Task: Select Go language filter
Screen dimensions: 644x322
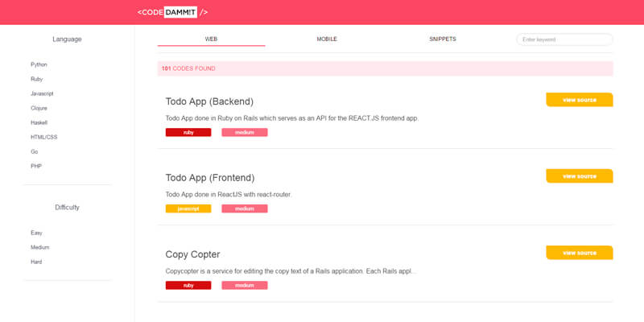Action: tap(34, 151)
